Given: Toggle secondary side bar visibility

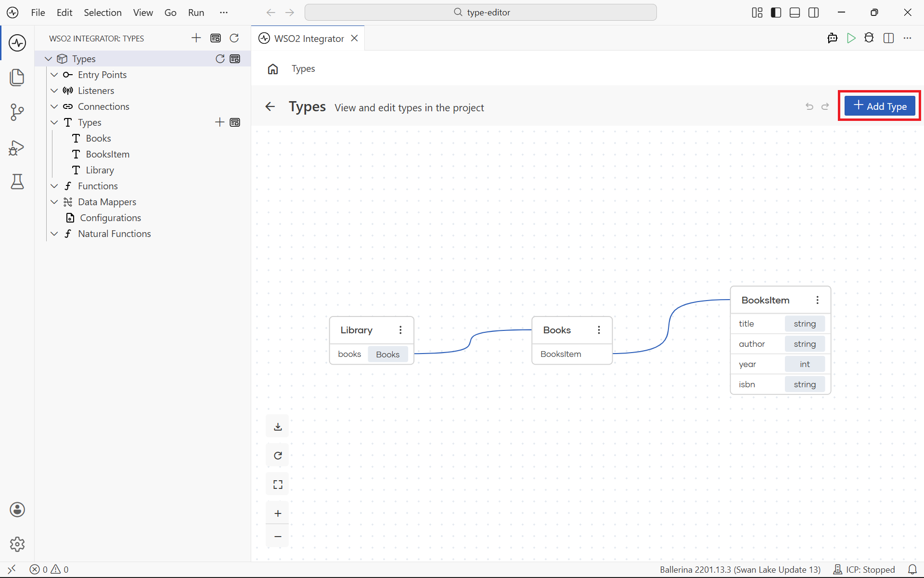Looking at the screenshot, I should pyautogui.click(x=814, y=13).
